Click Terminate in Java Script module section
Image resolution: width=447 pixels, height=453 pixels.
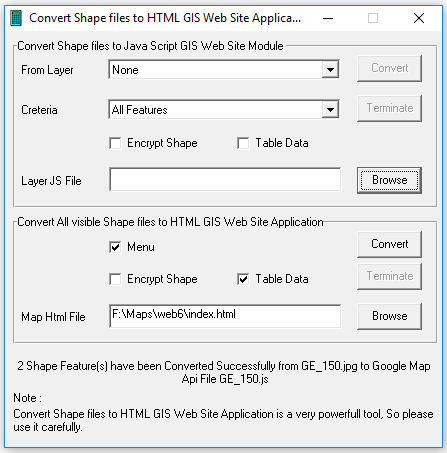(389, 108)
